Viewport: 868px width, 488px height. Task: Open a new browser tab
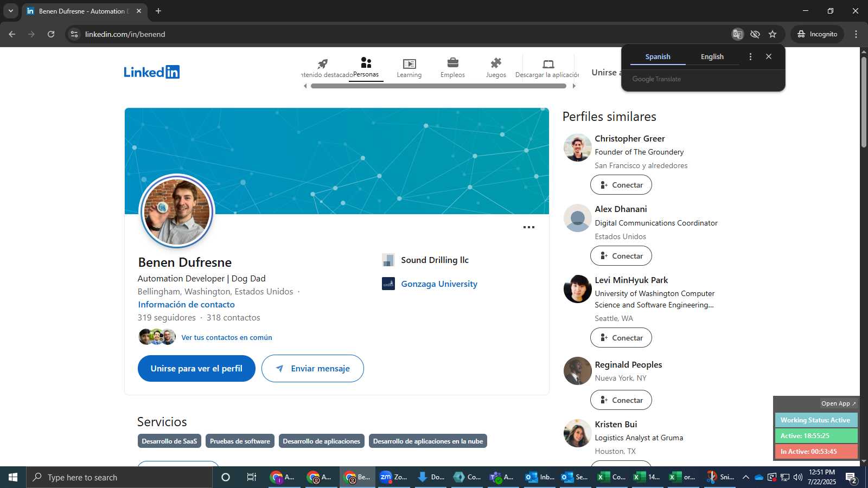tap(158, 11)
